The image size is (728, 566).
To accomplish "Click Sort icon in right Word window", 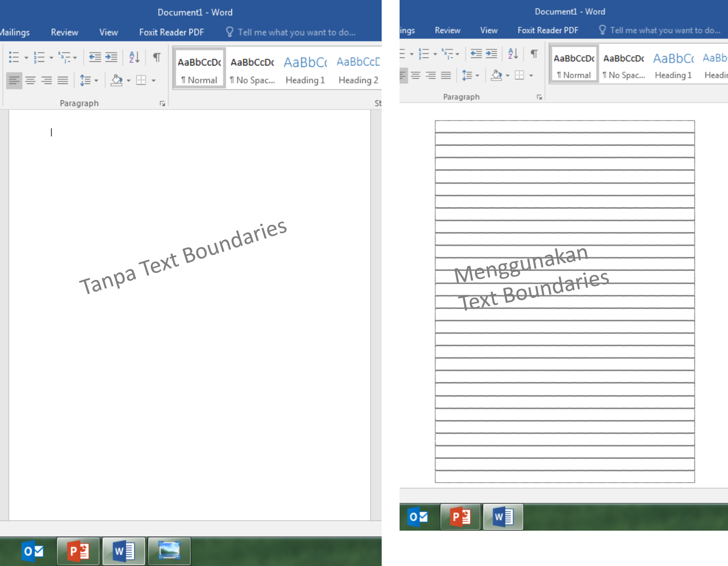I will click(x=513, y=54).
